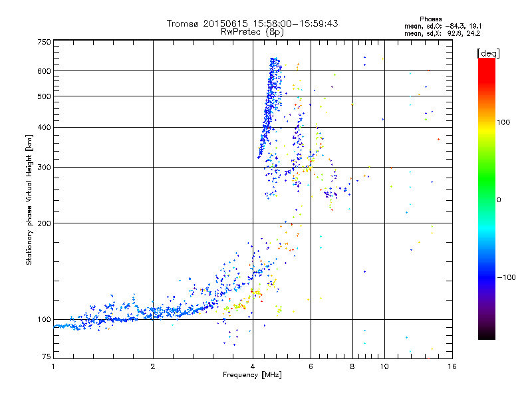Click the 'Phases' header text
Viewport: 532px width, 399px height.
pyautogui.click(x=430, y=19)
